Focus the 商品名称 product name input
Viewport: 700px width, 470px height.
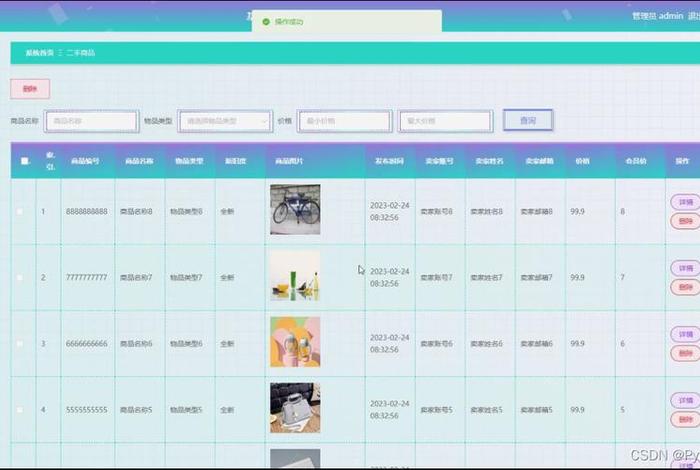click(92, 121)
